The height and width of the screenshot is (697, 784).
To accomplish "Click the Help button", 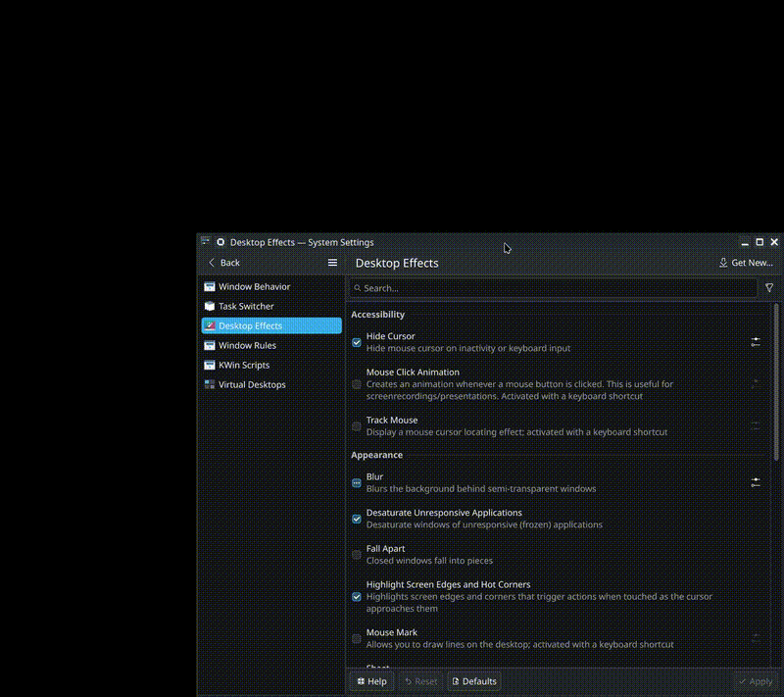I will tap(372, 681).
